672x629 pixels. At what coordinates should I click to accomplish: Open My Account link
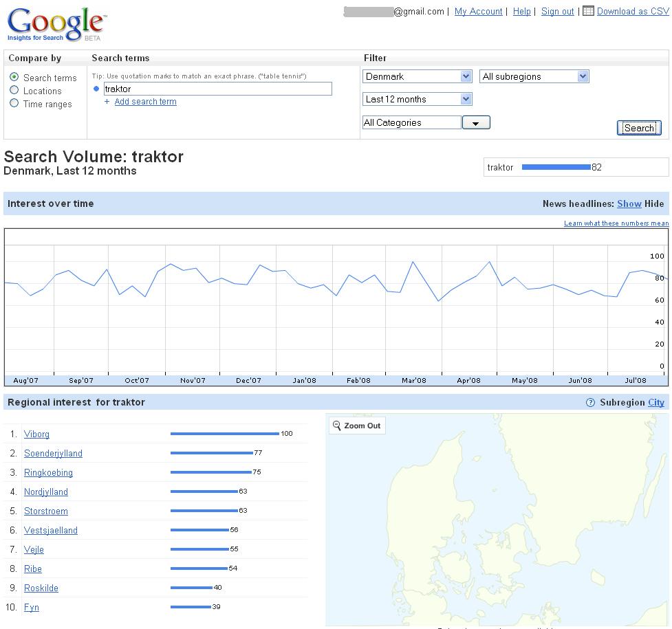pos(478,11)
